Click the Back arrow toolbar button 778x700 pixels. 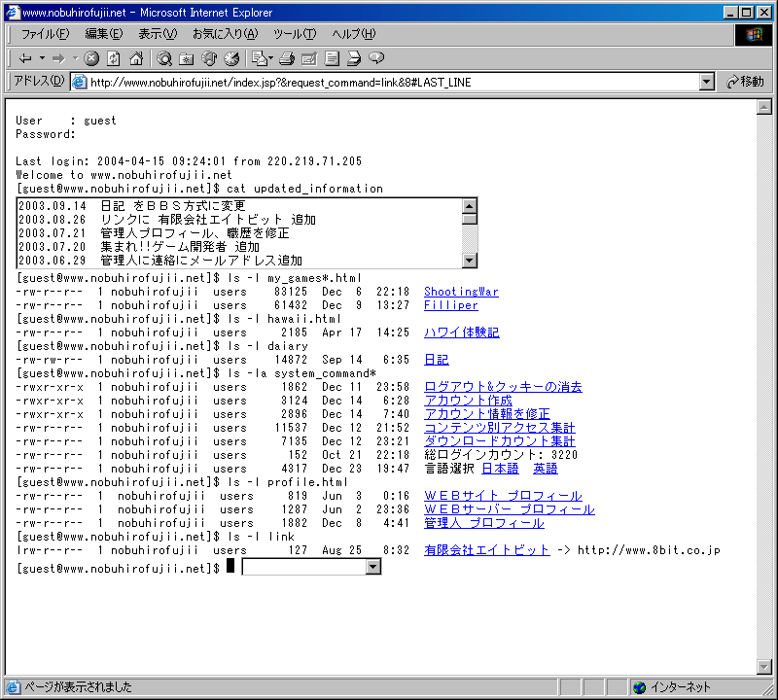pos(25,58)
